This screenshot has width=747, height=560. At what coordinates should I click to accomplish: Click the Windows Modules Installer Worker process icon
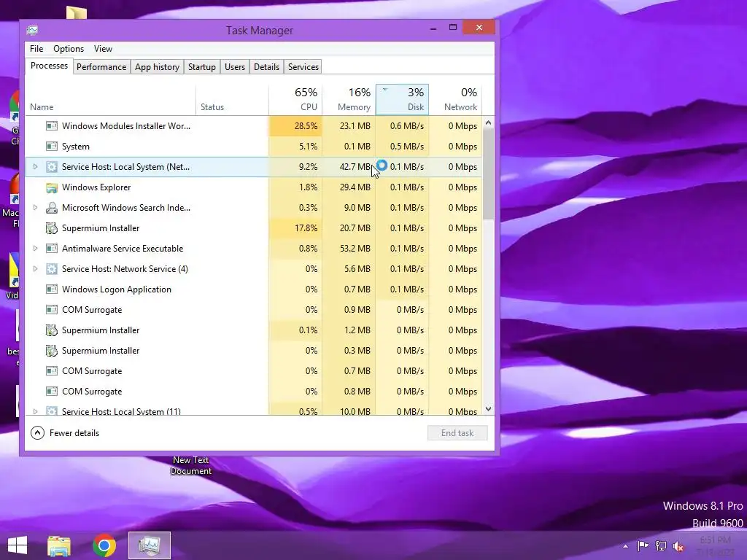[x=52, y=126]
